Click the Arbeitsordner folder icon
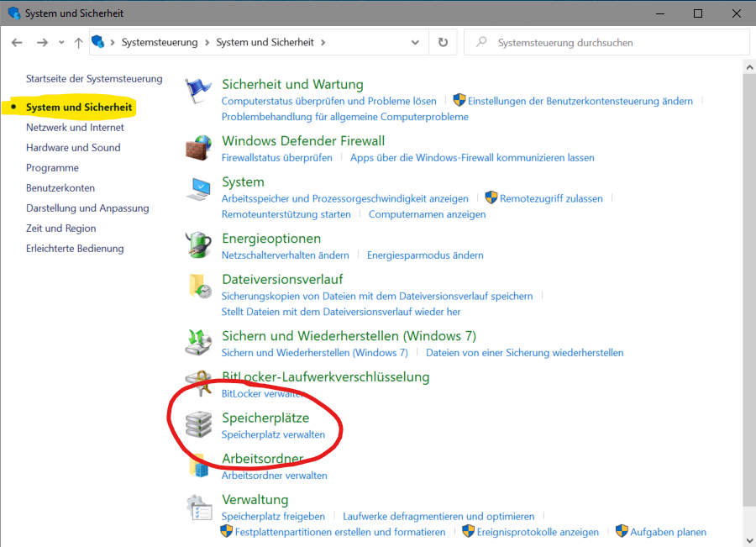Screen dimensions: 756x547 [x=199, y=466]
